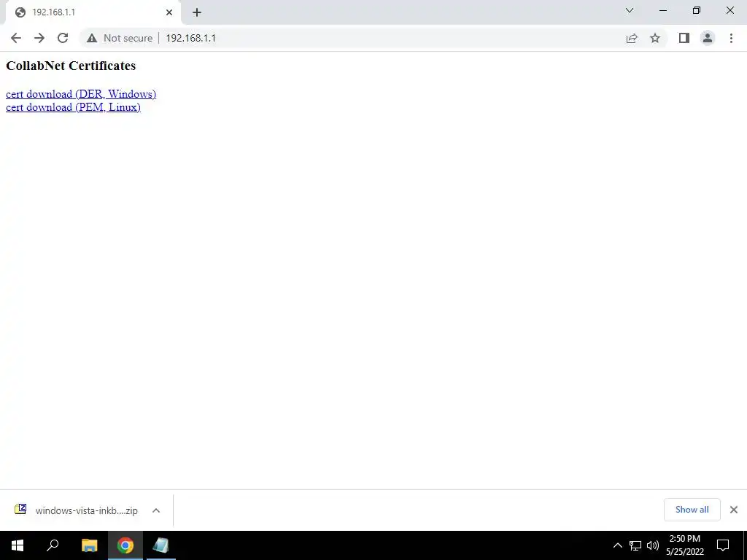Reload the current page
Viewport: 747px width, 560px height.
point(63,38)
